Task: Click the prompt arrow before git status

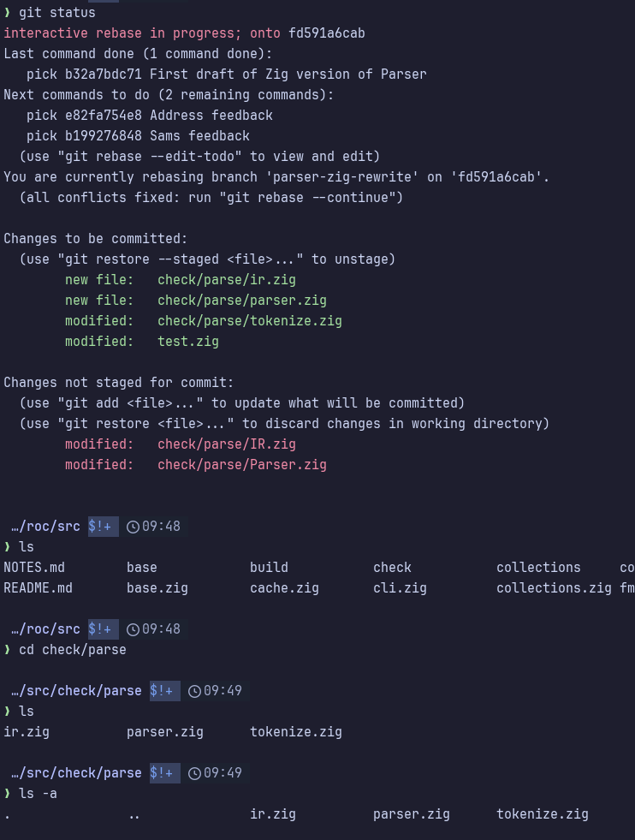Action: tap(7, 12)
